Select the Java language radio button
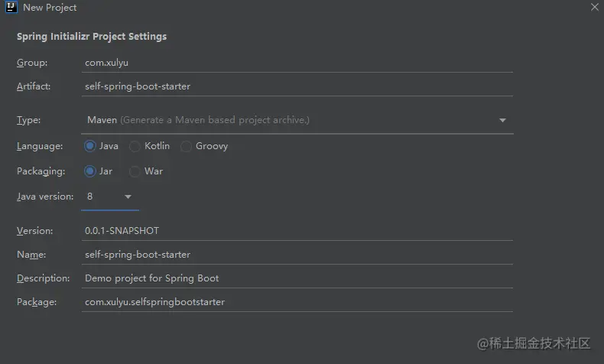Screen dimensions: 604x364 [x=90, y=146]
